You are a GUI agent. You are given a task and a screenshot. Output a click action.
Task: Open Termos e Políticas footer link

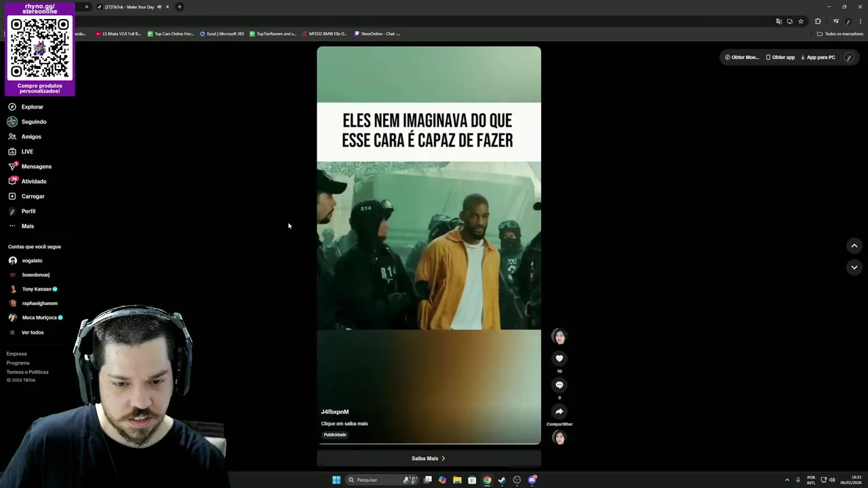coord(28,372)
